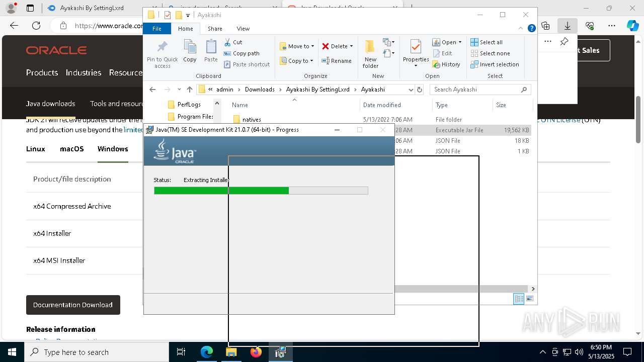Image resolution: width=644 pixels, height=362 pixels.
Task: Create a New folder from the ribbon
Action: coord(370,54)
